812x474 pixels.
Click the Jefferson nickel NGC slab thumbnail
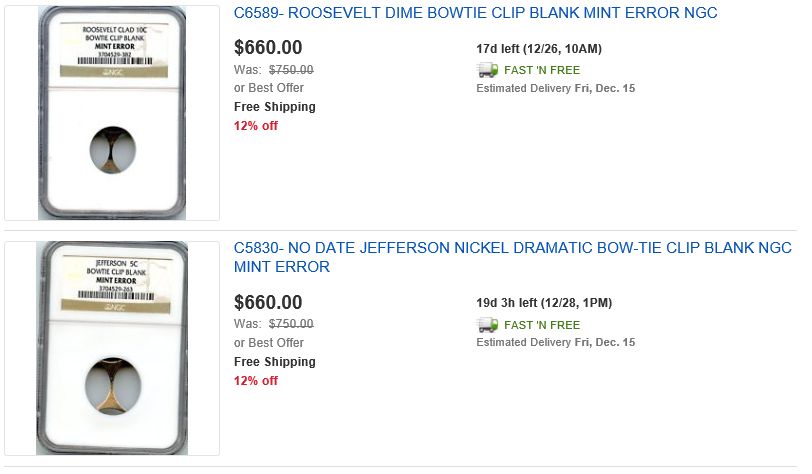[111, 348]
